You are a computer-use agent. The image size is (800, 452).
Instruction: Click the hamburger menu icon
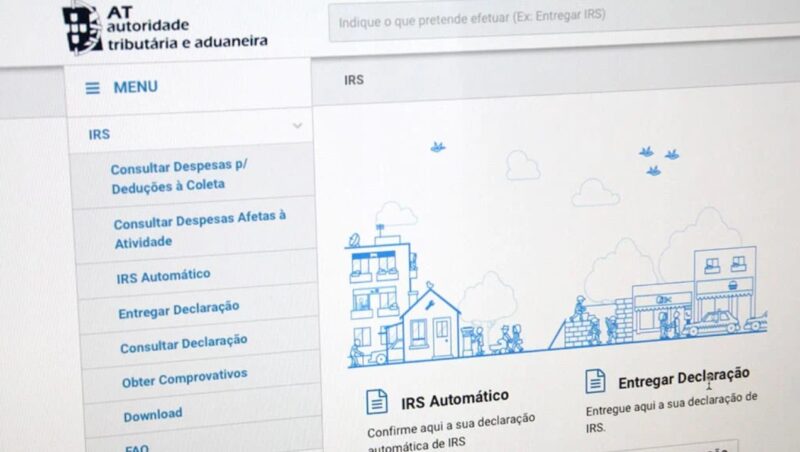click(x=92, y=88)
